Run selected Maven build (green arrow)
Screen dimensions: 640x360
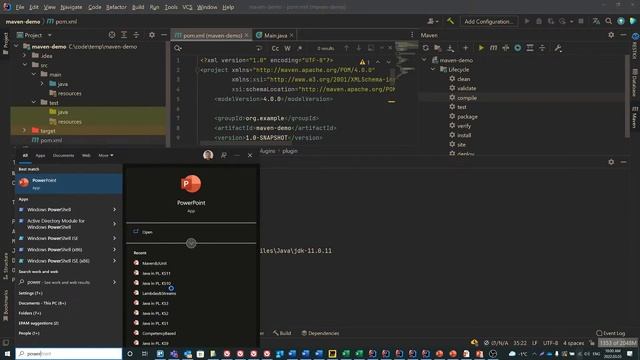point(481,48)
